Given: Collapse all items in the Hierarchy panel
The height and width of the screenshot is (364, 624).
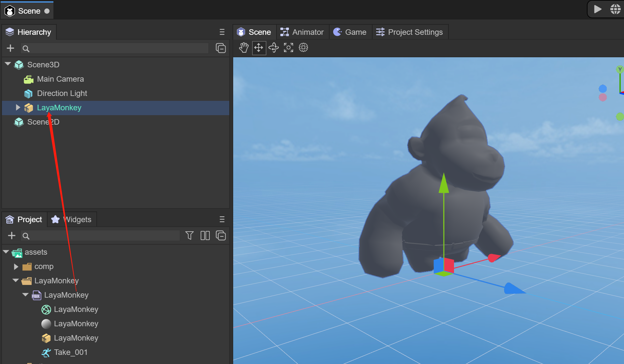Looking at the screenshot, I should point(221,48).
